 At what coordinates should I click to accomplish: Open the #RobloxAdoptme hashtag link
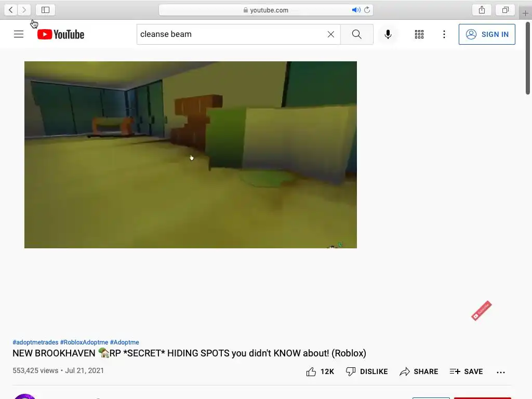(x=84, y=342)
